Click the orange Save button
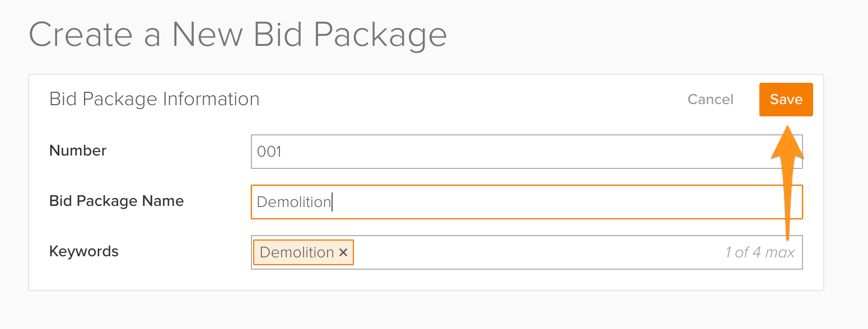Screen dimensions: 868x329 (x=786, y=99)
